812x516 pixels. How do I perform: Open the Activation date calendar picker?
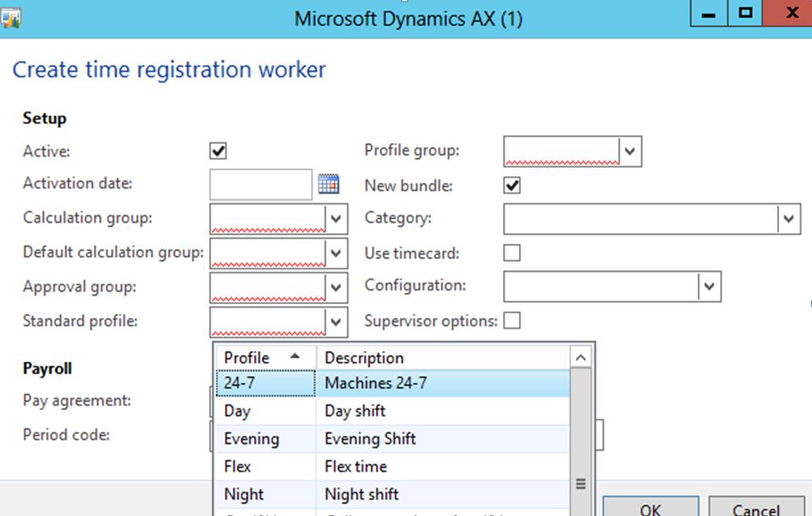click(329, 184)
